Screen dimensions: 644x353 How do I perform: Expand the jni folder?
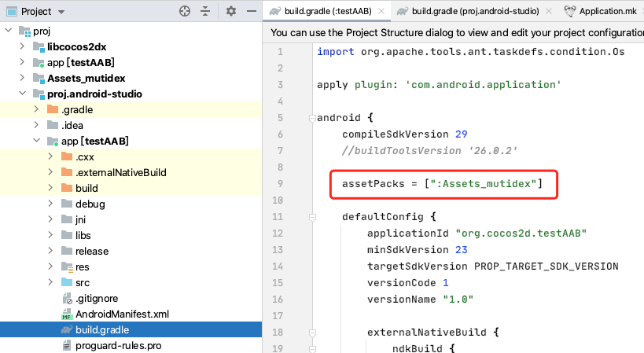point(50,219)
